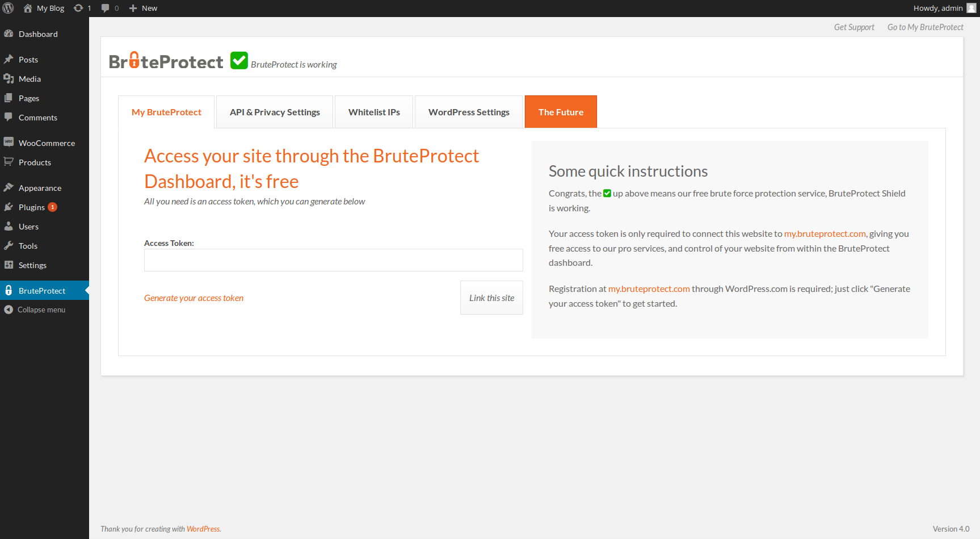
Task: Click the Collapse menu arrow icon
Action: coord(9,310)
